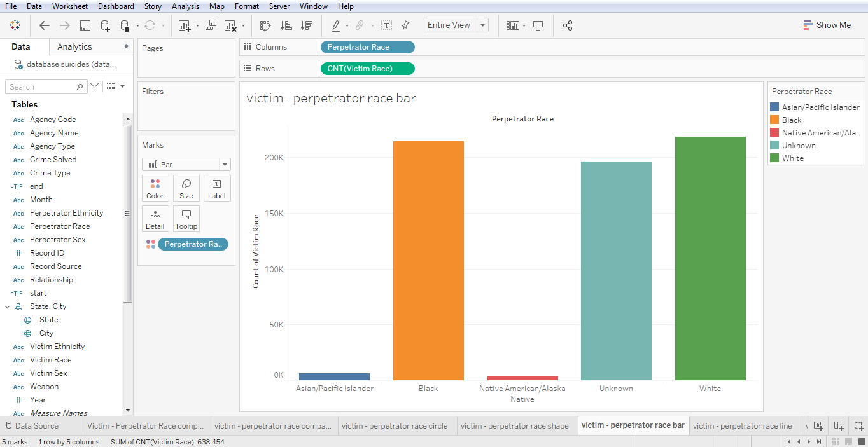This screenshot has width=868, height=447.
Task: Select the Weapon field in Tables list
Action: pyautogui.click(x=44, y=387)
